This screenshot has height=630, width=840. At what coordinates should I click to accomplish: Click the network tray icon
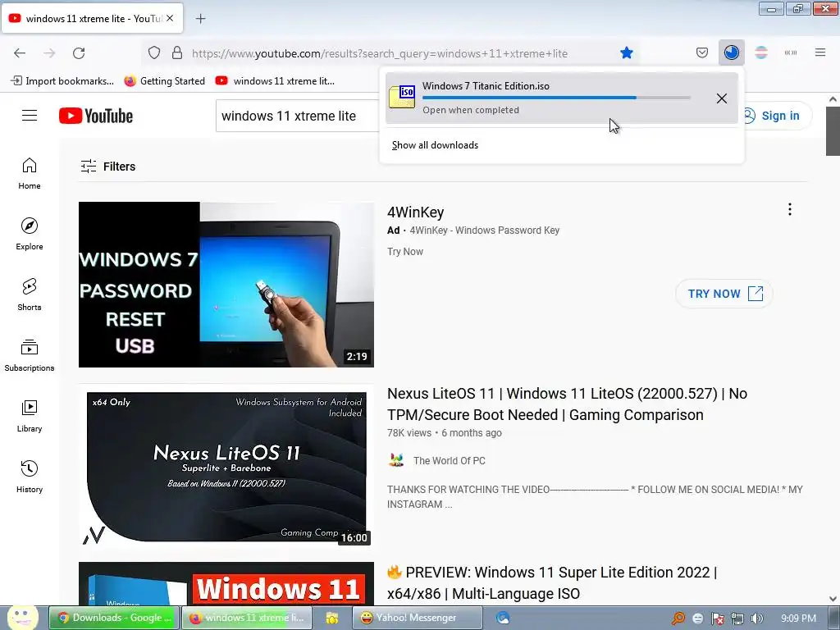click(x=737, y=619)
